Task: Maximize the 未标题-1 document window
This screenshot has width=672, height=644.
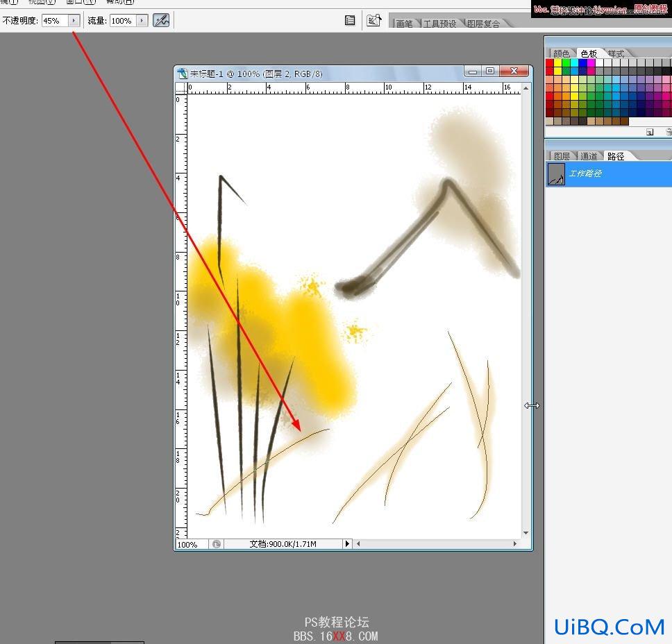Action: click(490, 71)
